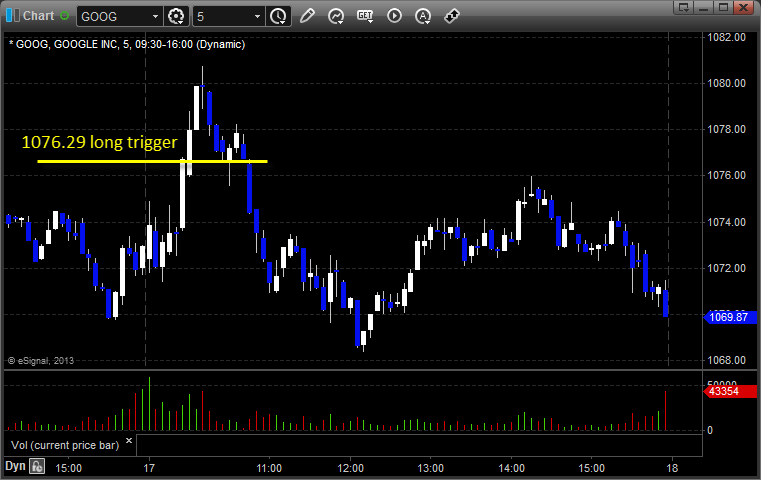The height and width of the screenshot is (480, 761).
Task: Open the GET tools menu
Action: click(x=365, y=16)
